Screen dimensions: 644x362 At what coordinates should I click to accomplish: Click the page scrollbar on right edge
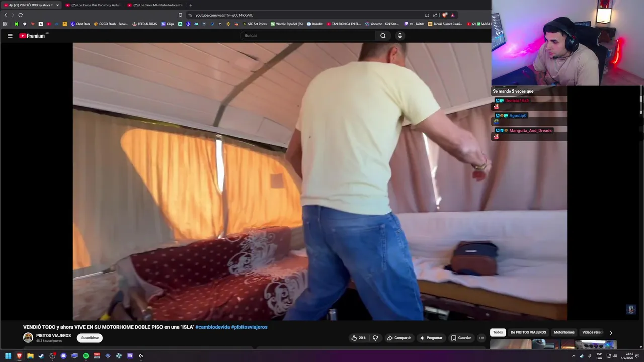640,99
